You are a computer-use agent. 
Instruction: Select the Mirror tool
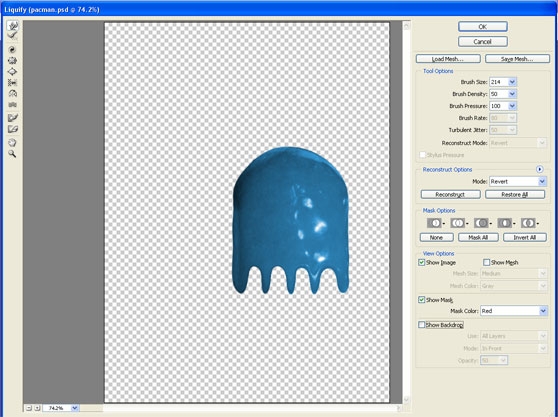12,94
